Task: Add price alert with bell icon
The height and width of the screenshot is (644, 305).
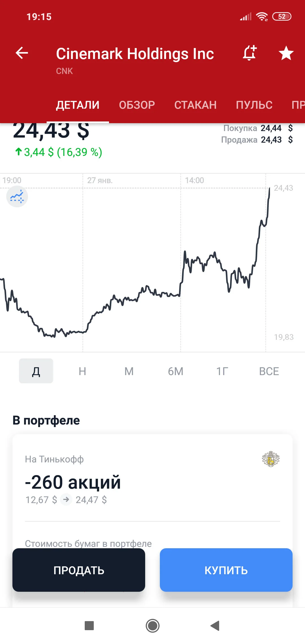Action: 250,53
